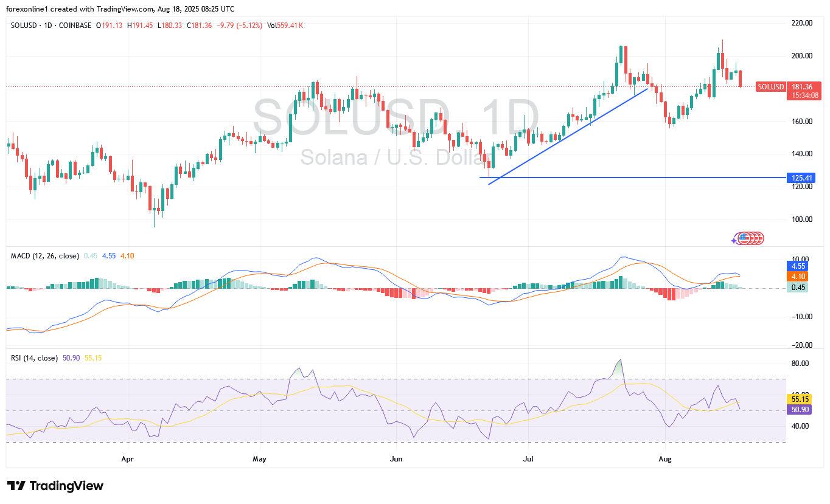Click the 80.00 RSI scale label

(800, 364)
